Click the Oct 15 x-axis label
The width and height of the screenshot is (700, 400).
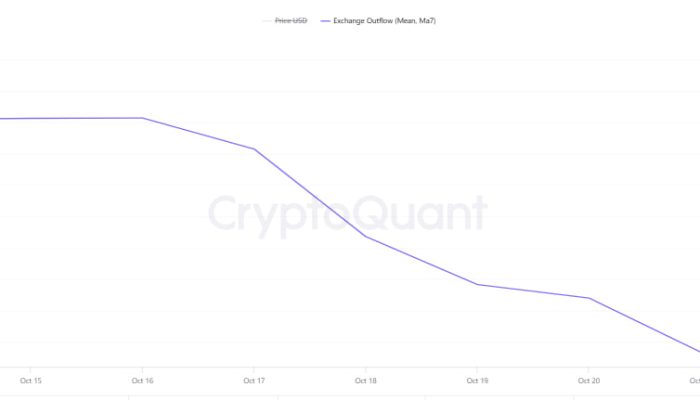click(31, 381)
